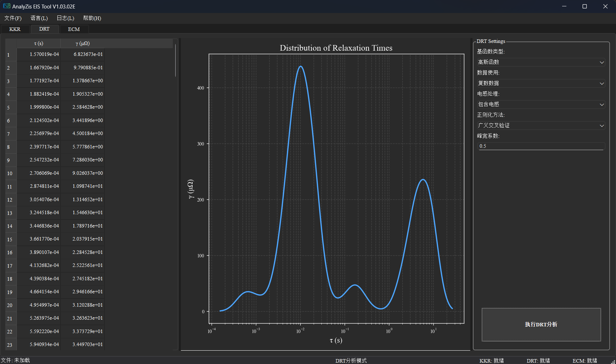Expand the 基函数类型 dropdown showing 高斯函数
Image resolution: width=616 pixels, height=364 pixels.
click(x=541, y=62)
